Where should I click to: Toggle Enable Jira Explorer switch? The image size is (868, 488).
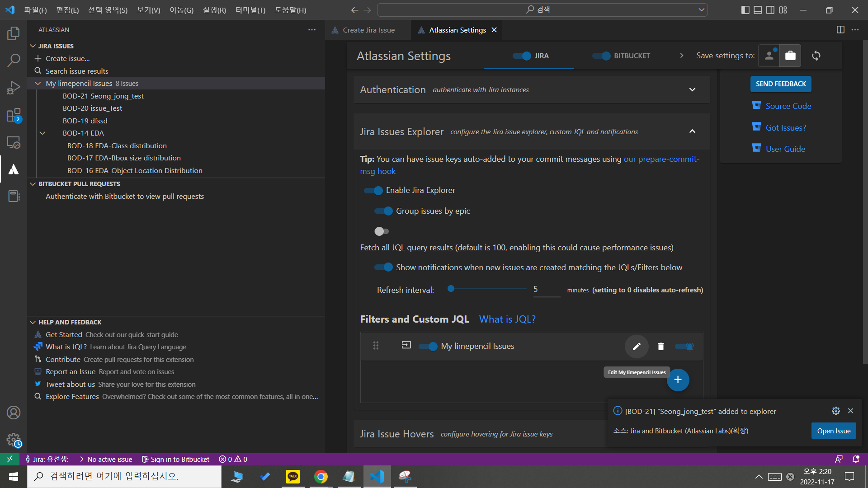[373, 191]
